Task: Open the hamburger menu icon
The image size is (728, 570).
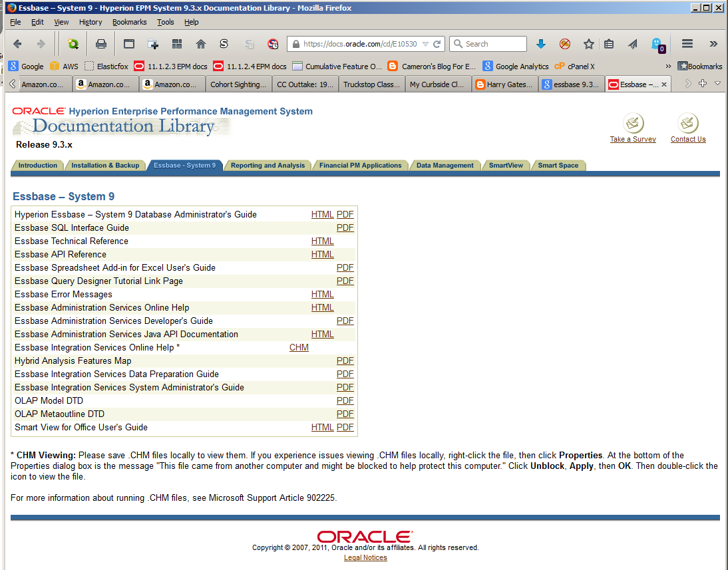Action: [x=687, y=44]
